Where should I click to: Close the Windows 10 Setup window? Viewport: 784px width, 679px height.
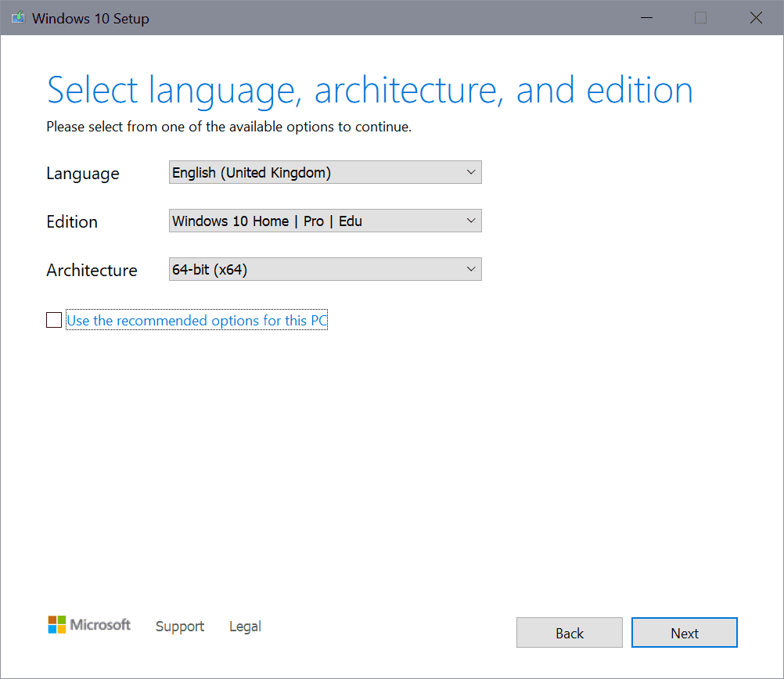tap(756, 18)
